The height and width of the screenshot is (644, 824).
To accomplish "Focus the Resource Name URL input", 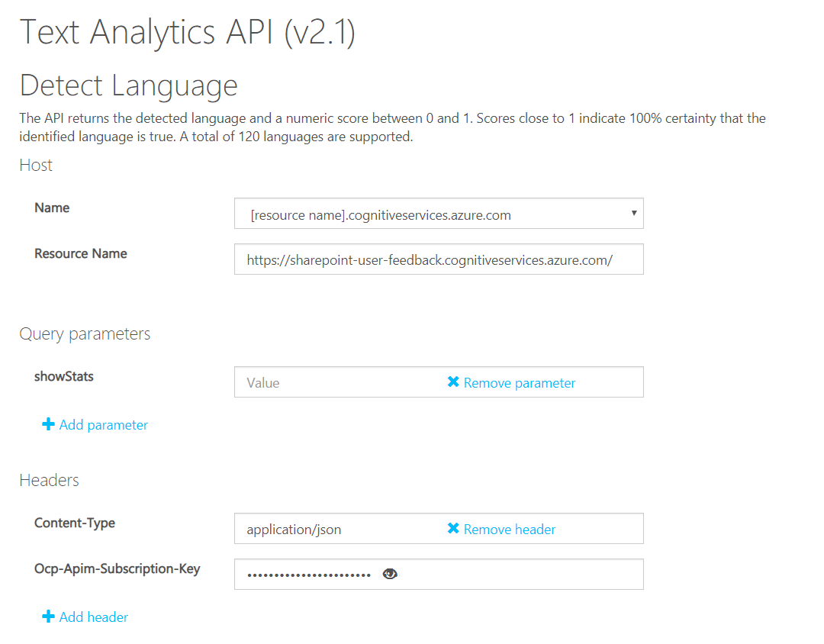I will pyautogui.click(x=438, y=260).
